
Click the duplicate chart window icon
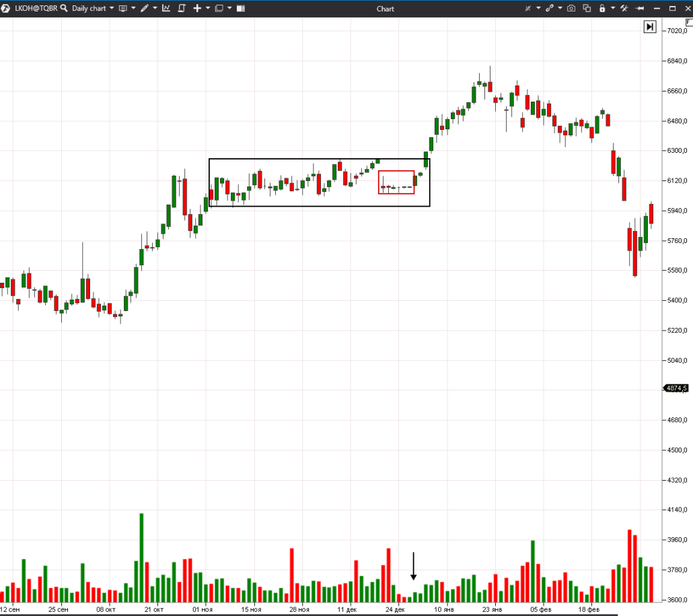(587, 9)
